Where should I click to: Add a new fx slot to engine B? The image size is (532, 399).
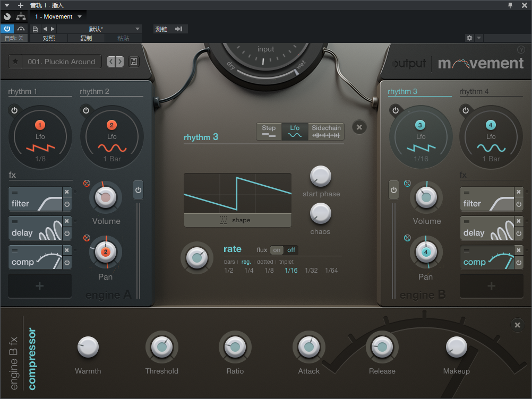pos(491,286)
